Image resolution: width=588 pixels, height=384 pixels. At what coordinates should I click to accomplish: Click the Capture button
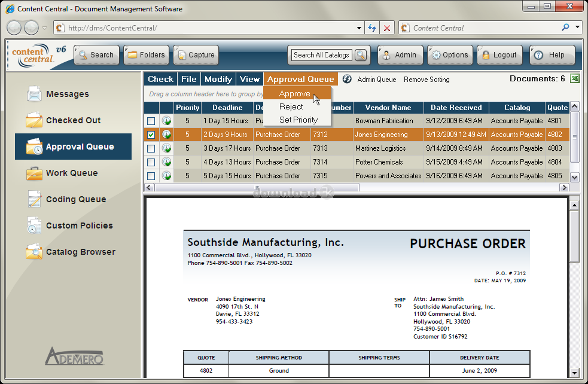(x=196, y=55)
